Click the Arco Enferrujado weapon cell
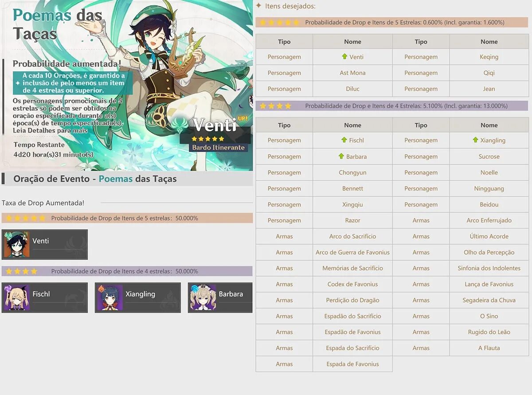532x395 pixels. (489, 220)
